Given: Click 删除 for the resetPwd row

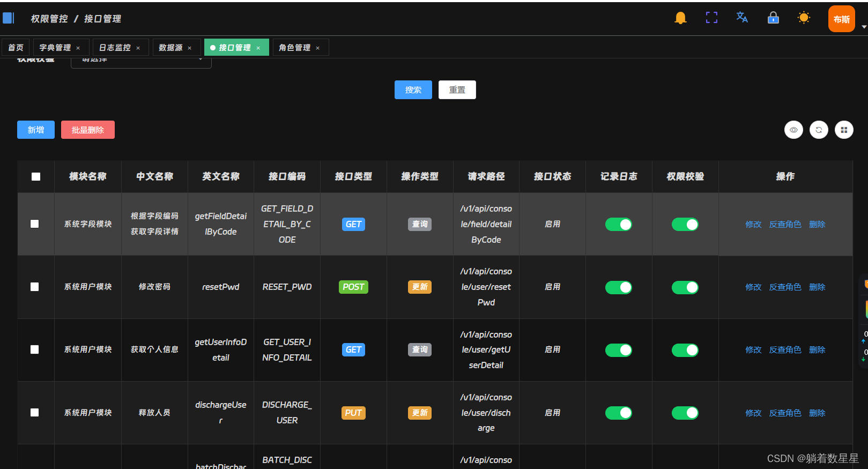Looking at the screenshot, I should pos(817,287).
